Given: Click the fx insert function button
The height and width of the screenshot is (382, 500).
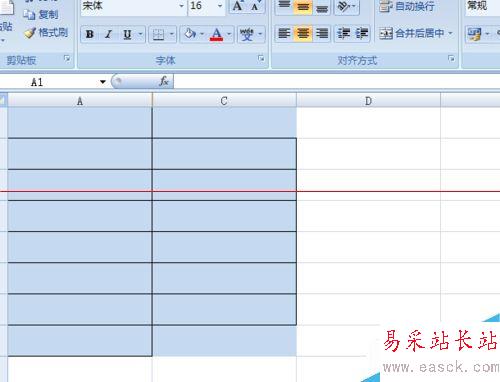Looking at the screenshot, I should [164, 81].
